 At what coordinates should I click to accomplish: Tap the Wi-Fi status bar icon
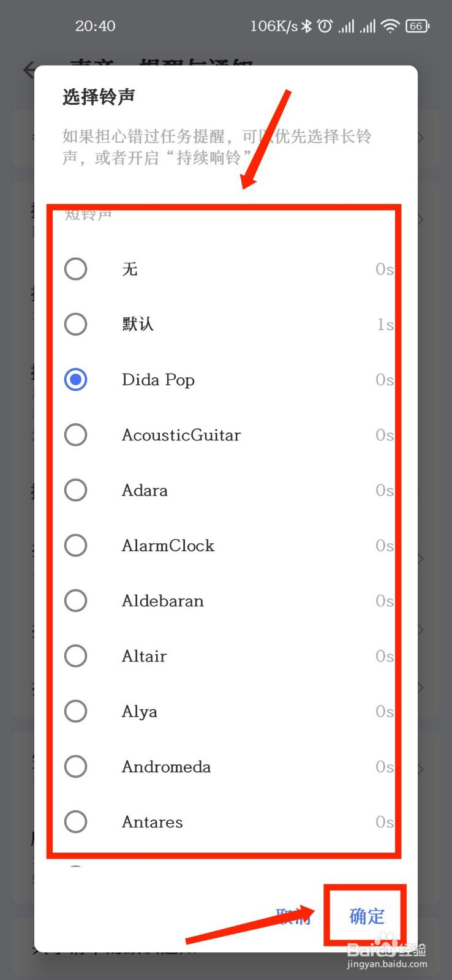tap(390, 26)
